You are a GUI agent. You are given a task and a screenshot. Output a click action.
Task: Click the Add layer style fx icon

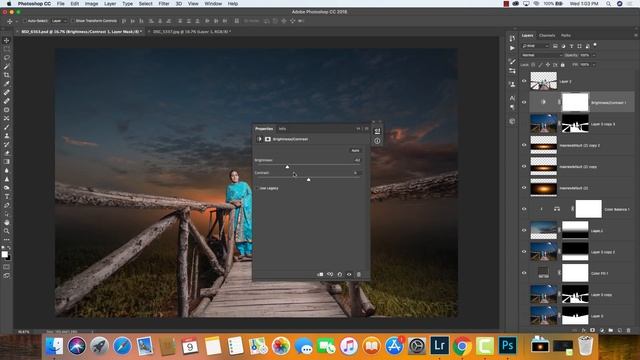[584, 330]
